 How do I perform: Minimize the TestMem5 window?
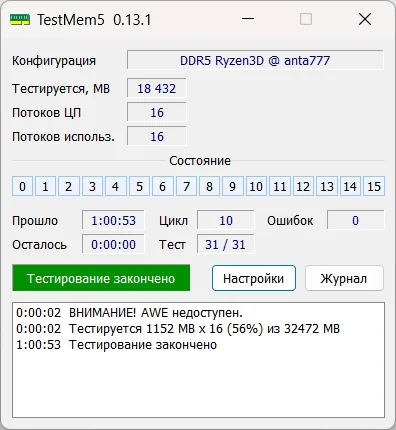pyautogui.click(x=248, y=19)
